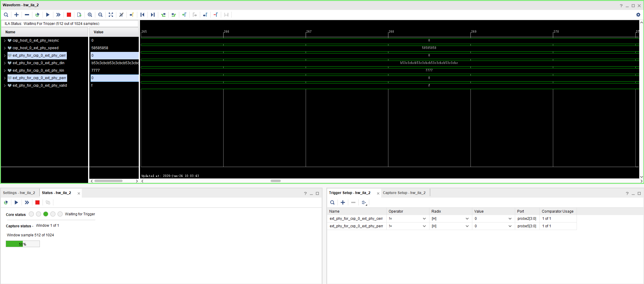Run trigger from the Waveform toolbar
The width and height of the screenshot is (644, 284).
tap(48, 15)
